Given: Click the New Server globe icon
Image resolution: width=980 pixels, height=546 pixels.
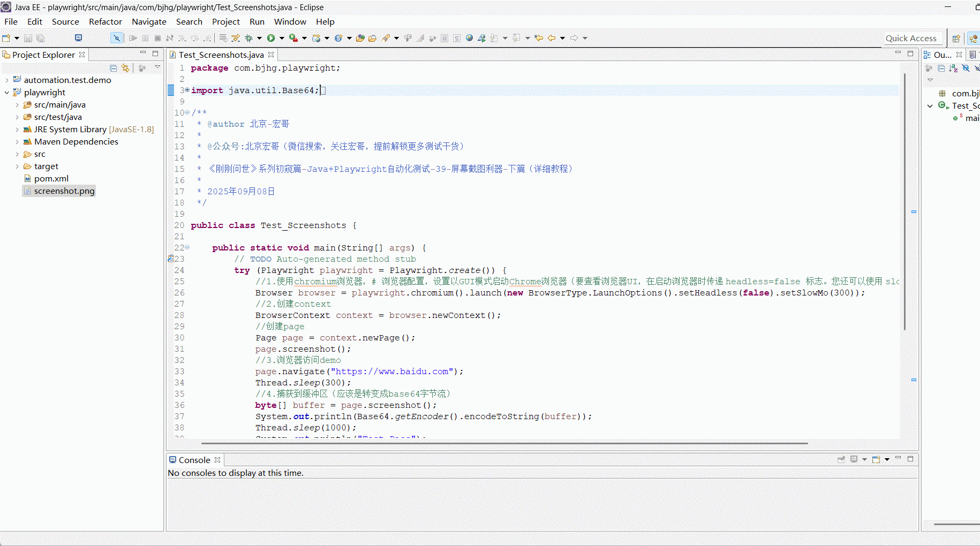Looking at the screenshot, I should 316,38.
